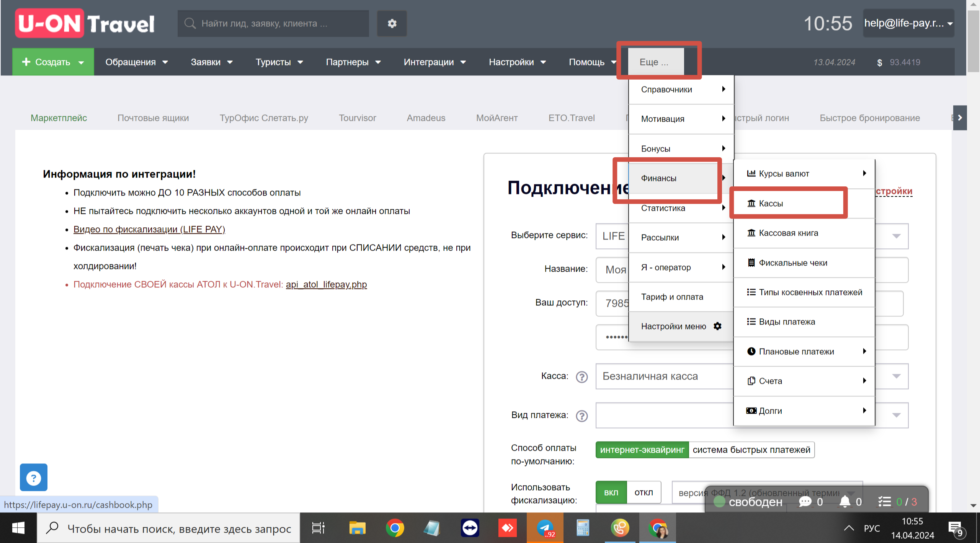Click the U-ON Travel logo
The image size is (980, 543).
pos(85,23)
